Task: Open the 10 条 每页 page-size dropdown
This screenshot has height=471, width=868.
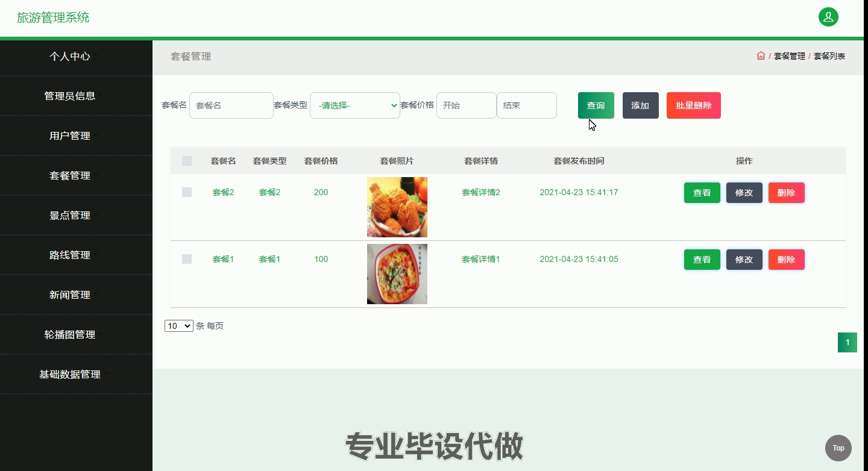Action: point(178,326)
